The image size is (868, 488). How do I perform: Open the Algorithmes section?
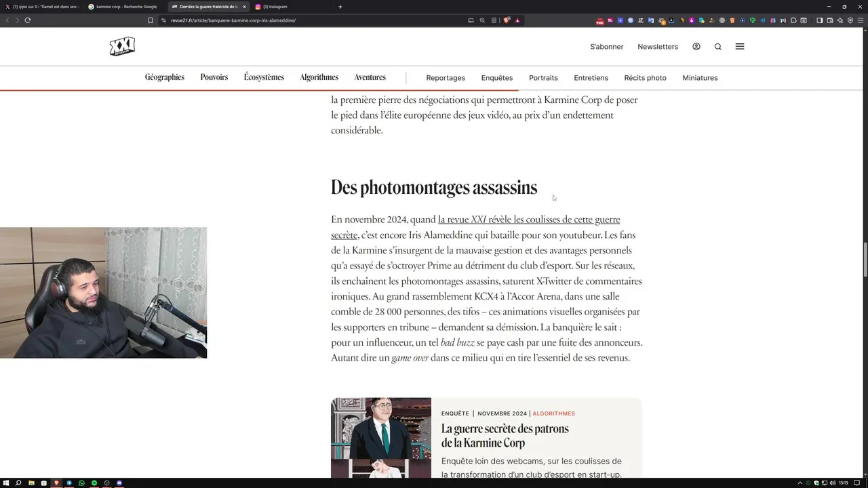click(x=319, y=77)
